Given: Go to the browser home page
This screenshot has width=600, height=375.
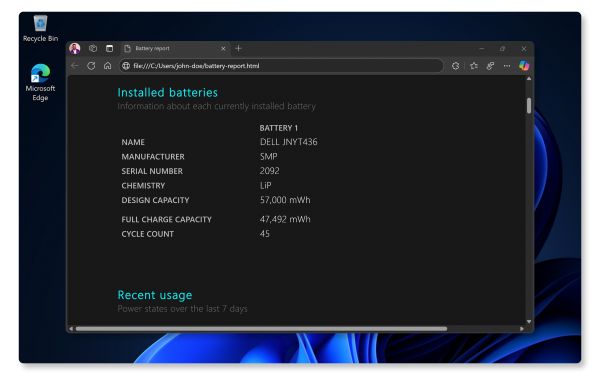Looking at the screenshot, I should (x=108, y=66).
